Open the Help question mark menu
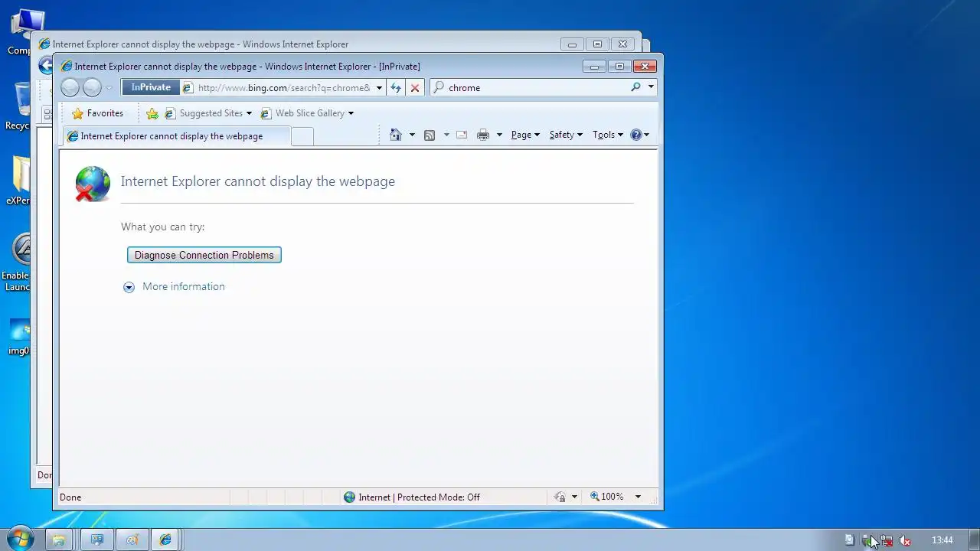 (x=639, y=135)
